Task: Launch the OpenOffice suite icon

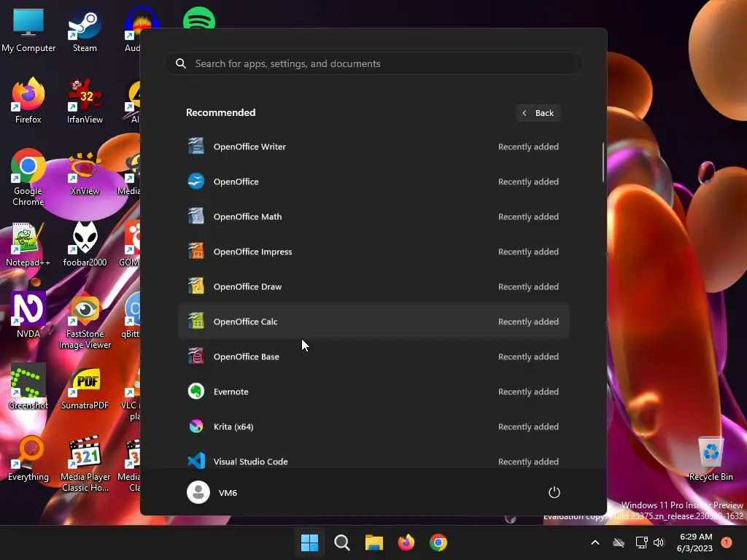Action: [x=196, y=182]
